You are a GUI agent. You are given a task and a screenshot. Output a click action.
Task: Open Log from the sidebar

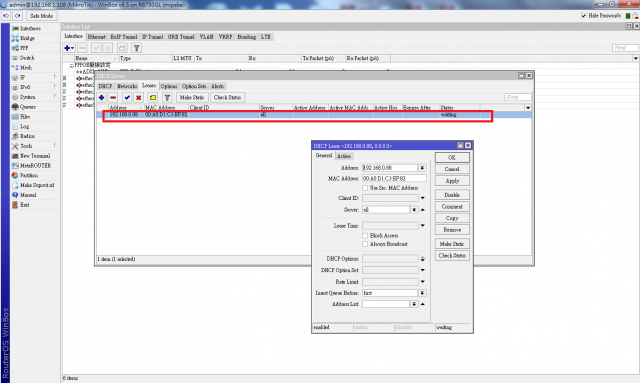point(24,126)
